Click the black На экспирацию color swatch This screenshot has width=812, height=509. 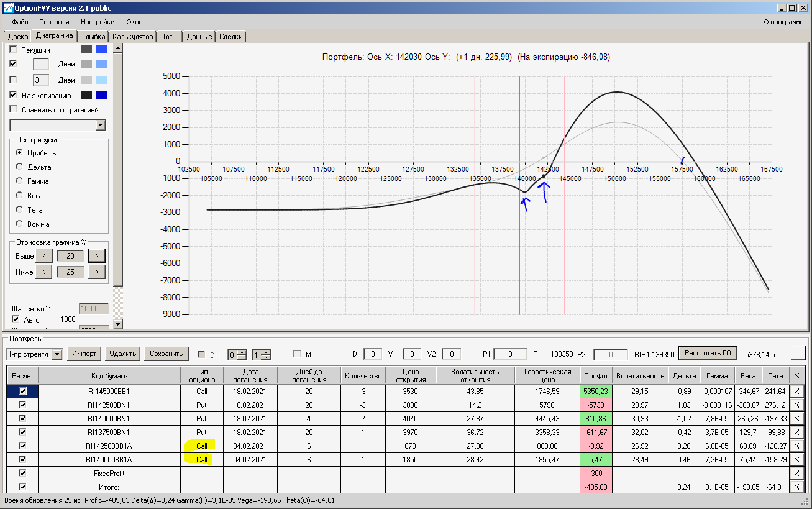(x=86, y=95)
